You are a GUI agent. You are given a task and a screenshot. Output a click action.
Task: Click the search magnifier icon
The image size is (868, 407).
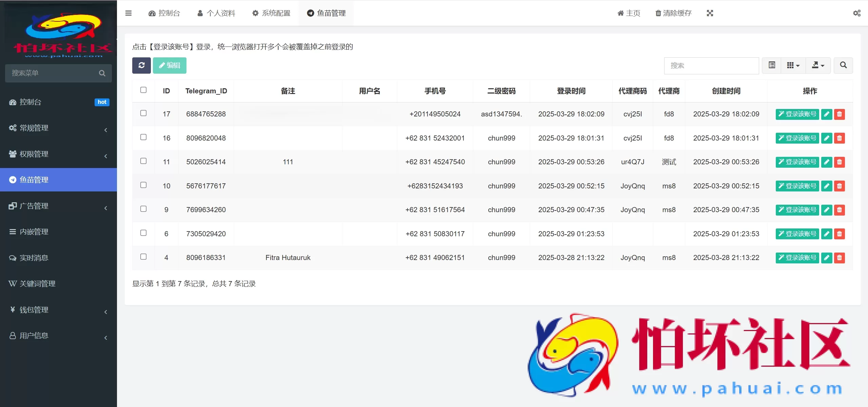click(843, 65)
